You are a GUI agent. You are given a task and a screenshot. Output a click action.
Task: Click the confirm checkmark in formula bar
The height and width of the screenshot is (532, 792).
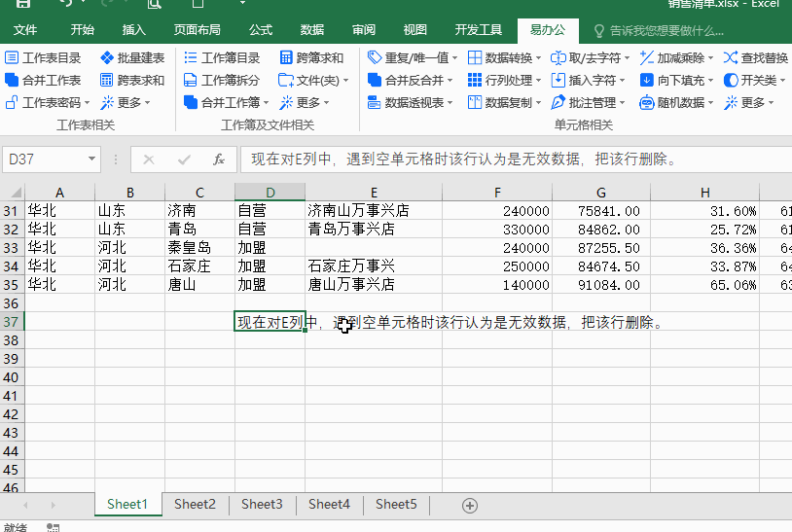[x=184, y=160]
